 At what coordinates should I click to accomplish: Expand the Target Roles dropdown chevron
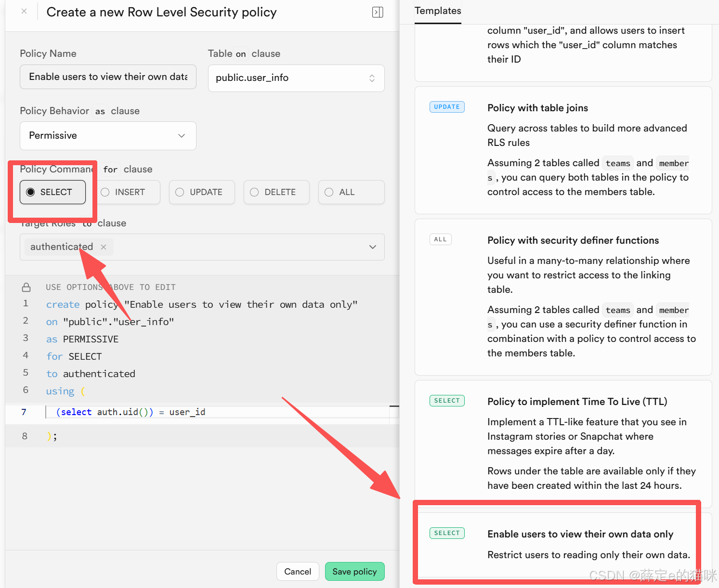point(373,247)
